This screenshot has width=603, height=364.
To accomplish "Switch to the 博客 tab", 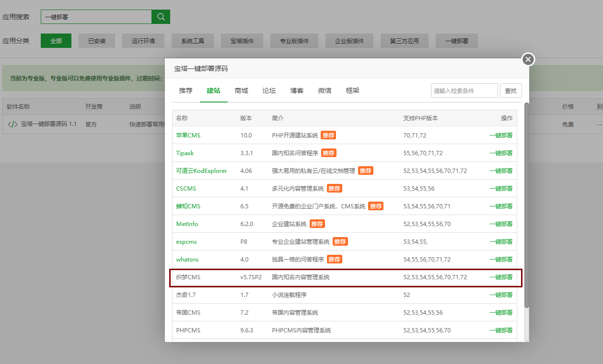I will [x=297, y=91].
